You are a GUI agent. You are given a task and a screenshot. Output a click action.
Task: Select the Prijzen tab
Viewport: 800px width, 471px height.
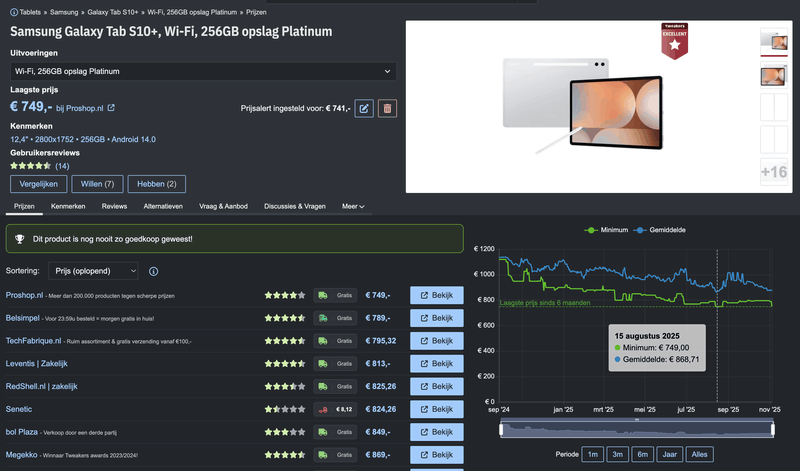(24, 206)
